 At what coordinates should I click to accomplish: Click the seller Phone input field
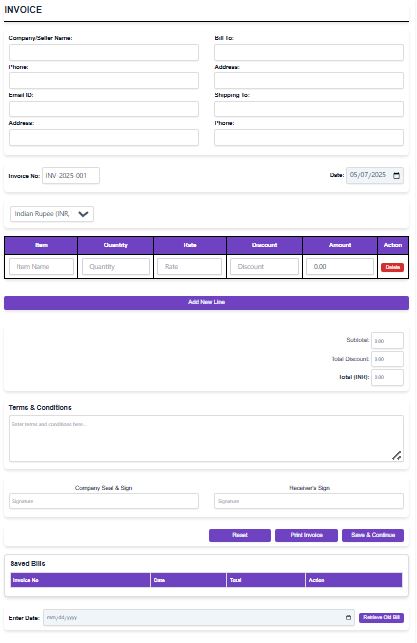[x=104, y=81]
